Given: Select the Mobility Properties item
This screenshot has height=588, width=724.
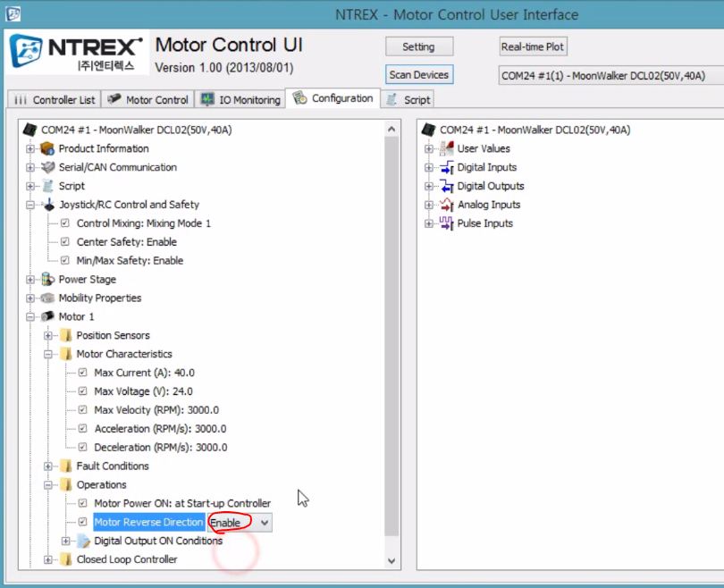Looking at the screenshot, I should pyautogui.click(x=100, y=298).
